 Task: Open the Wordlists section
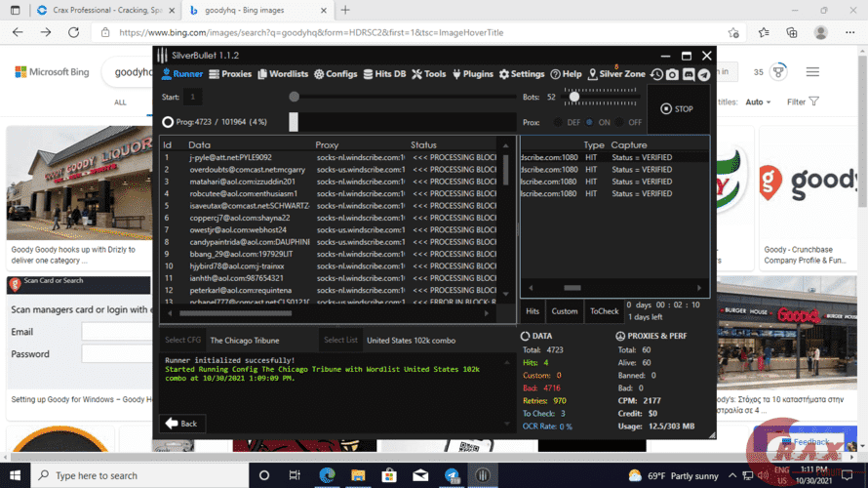pyautogui.click(x=282, y=74)
